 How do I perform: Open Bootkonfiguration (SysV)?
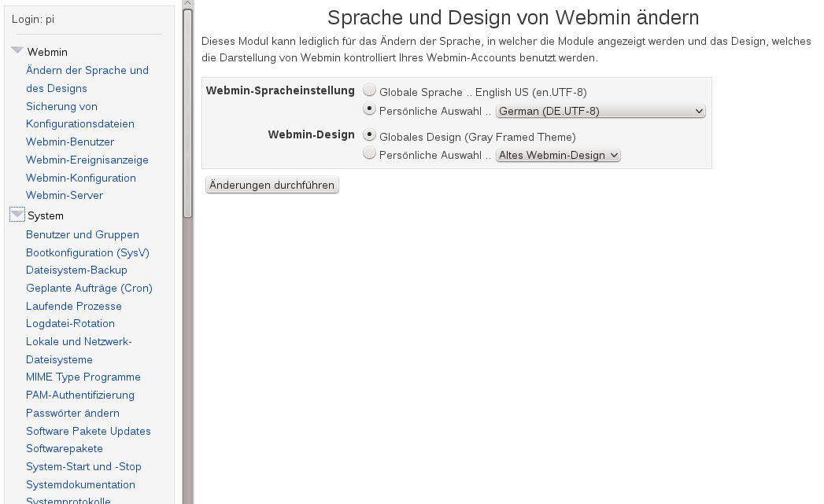pos(88,252)
